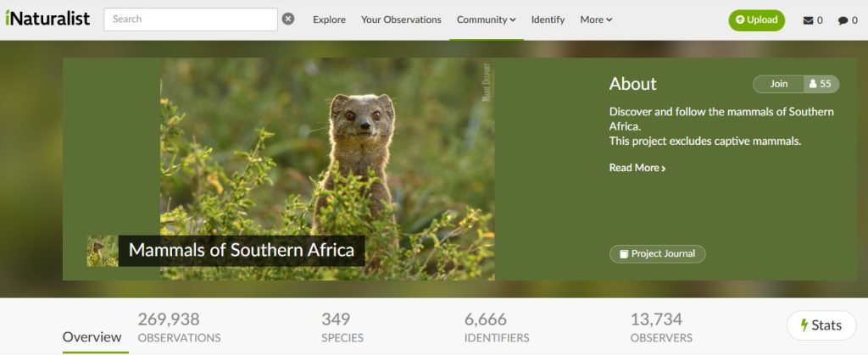This screenshot has width=868, height=355.
Task: Click the small project thumbnail icon
Action: point(103,251)
